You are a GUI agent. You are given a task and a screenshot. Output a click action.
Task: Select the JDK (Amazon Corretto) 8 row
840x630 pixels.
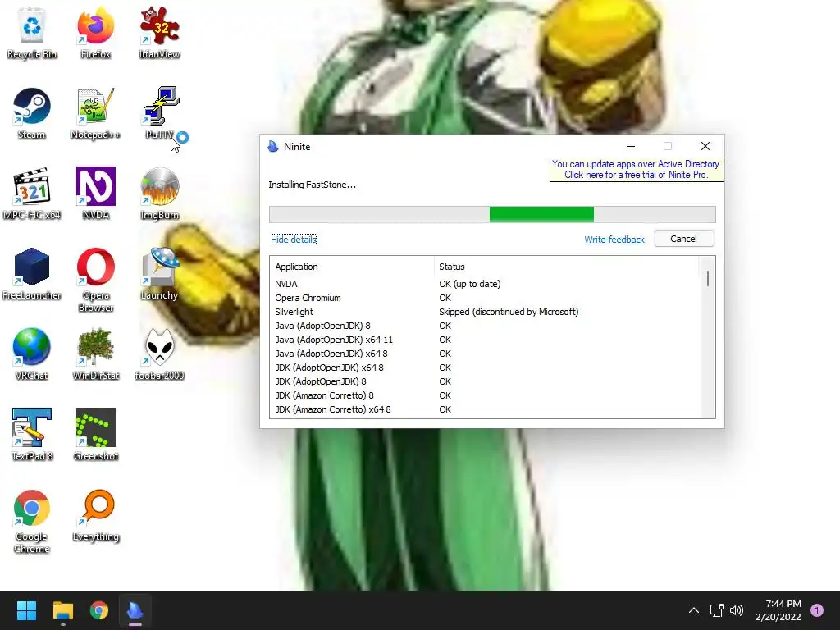click(485, 395)
